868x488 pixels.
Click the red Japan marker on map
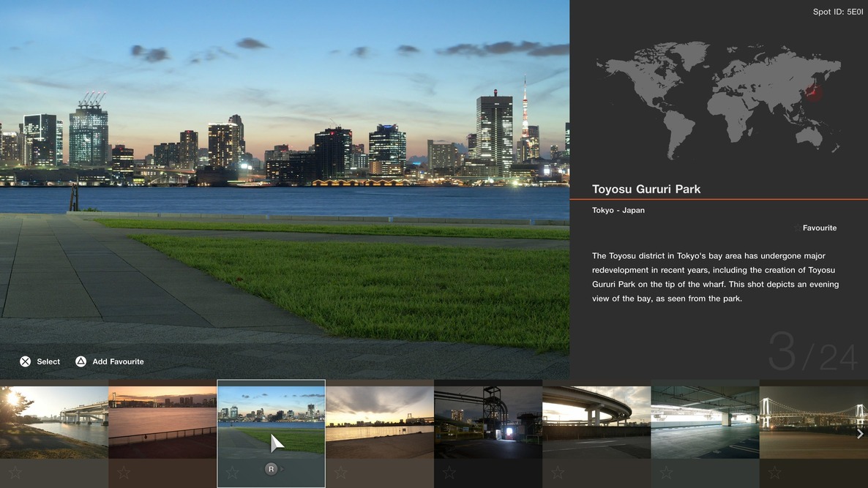click(x=813, y=92)
